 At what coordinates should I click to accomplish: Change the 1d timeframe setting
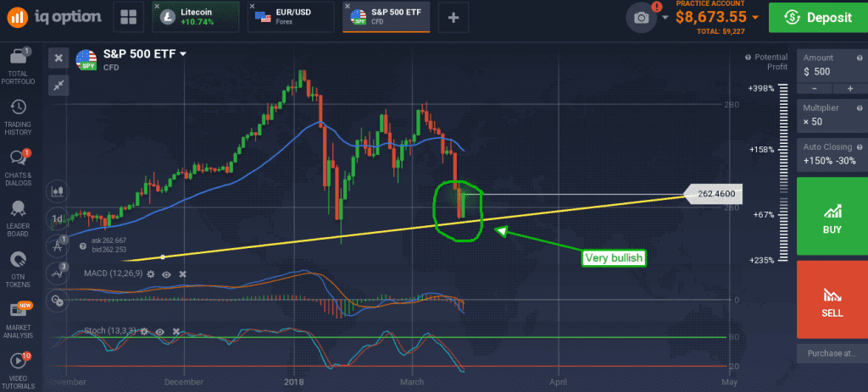click(x=58, y=219)
